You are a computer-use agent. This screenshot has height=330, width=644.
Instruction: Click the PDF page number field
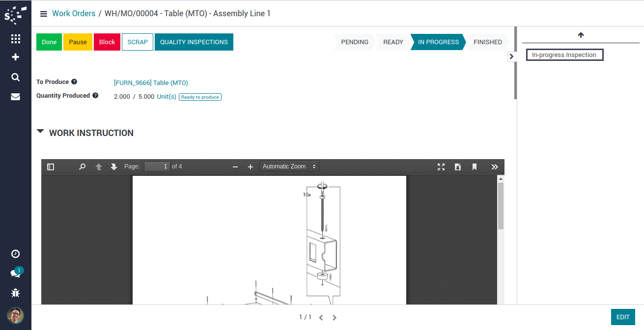(x=157, y=167)
